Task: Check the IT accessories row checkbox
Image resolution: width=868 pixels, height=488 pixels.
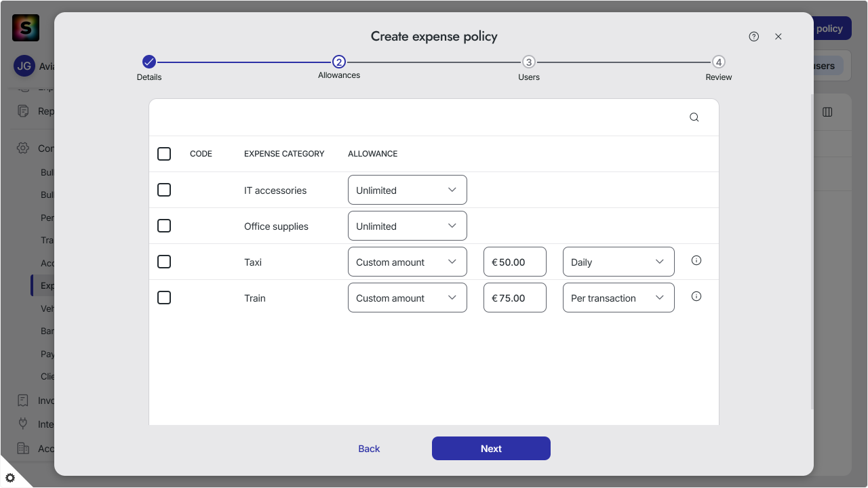Action: [x=164, y=190]
